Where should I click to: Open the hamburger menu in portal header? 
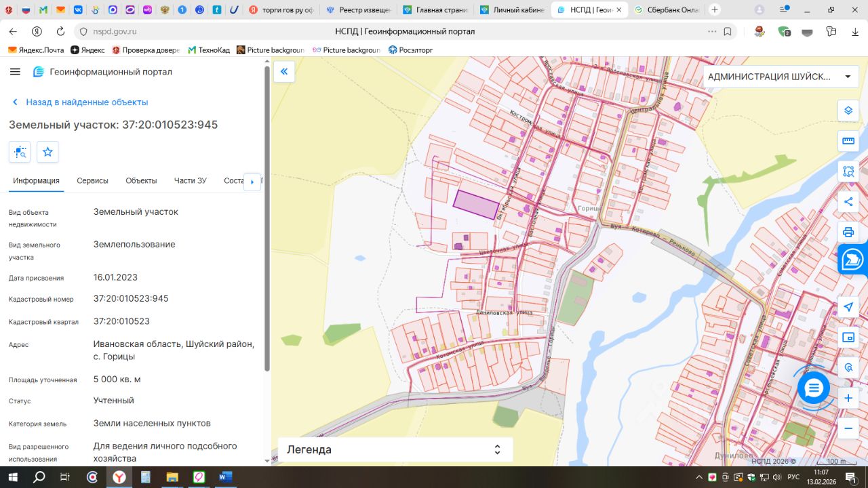pyautogui.click(x=16, y=72)
